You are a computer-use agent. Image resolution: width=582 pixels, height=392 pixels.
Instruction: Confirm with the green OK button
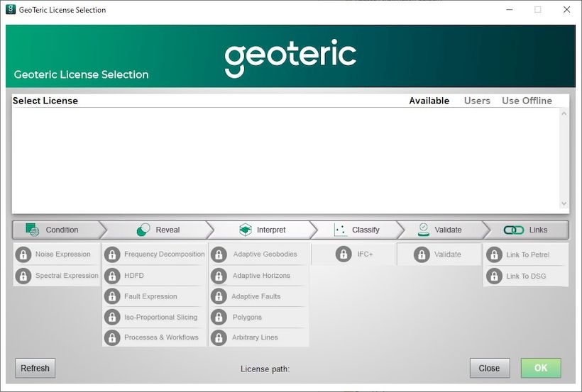(x=541, y=368)
